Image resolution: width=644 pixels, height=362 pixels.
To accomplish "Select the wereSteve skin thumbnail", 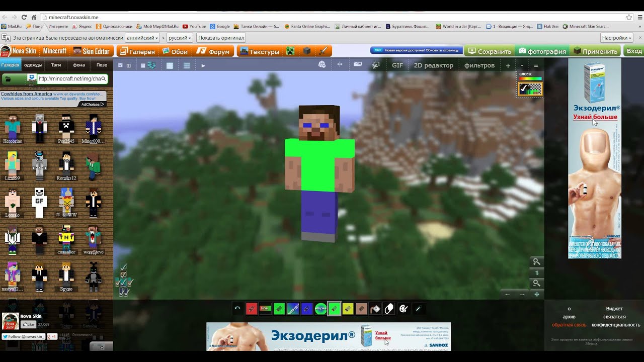I will tap(93, 240).
